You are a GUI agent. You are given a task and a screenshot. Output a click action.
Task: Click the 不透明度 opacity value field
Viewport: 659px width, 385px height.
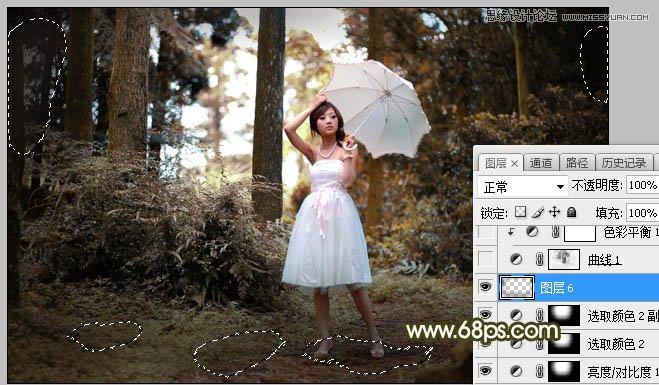tap(643, 185)
